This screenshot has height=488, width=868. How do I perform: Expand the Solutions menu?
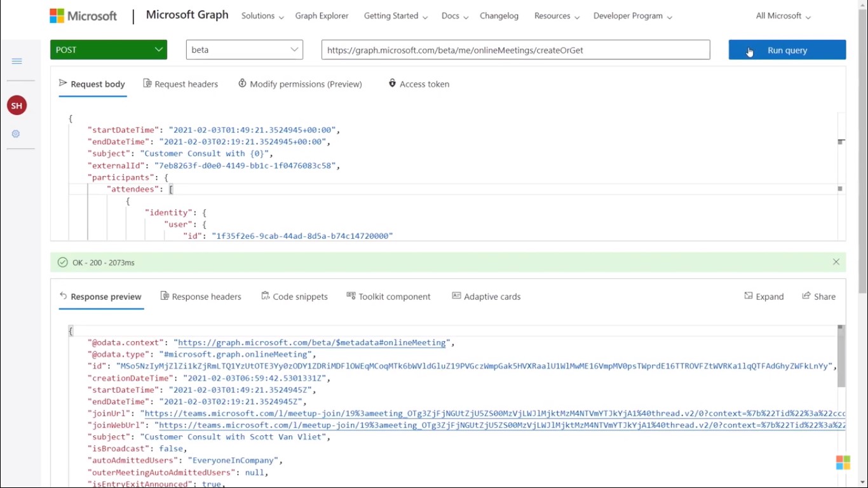[x=262, y=16]
